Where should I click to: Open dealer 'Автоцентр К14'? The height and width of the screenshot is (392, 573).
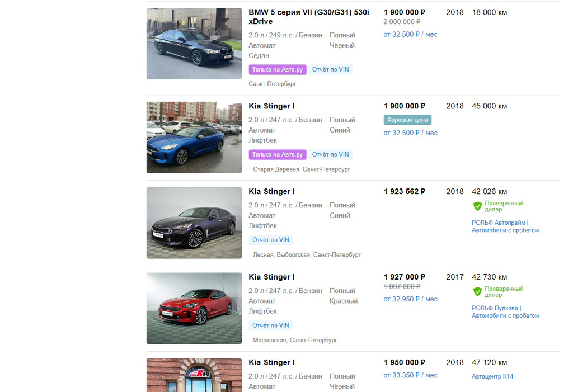pos(492,376)
